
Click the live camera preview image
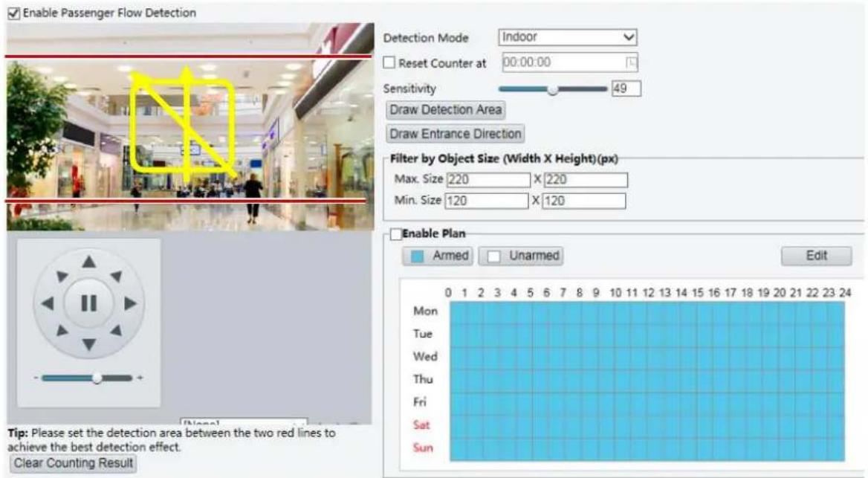click(x=190, y=127)
